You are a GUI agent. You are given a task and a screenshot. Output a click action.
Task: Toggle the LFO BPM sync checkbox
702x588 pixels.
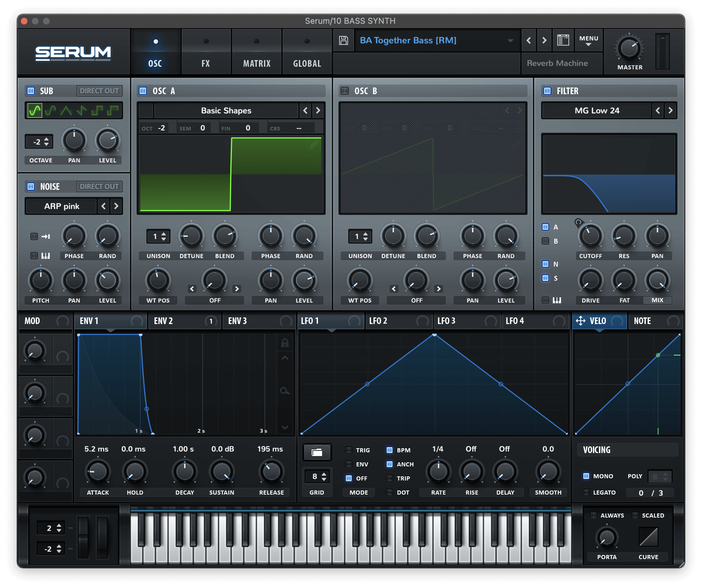pyautogui.click(x=390, y=450)
